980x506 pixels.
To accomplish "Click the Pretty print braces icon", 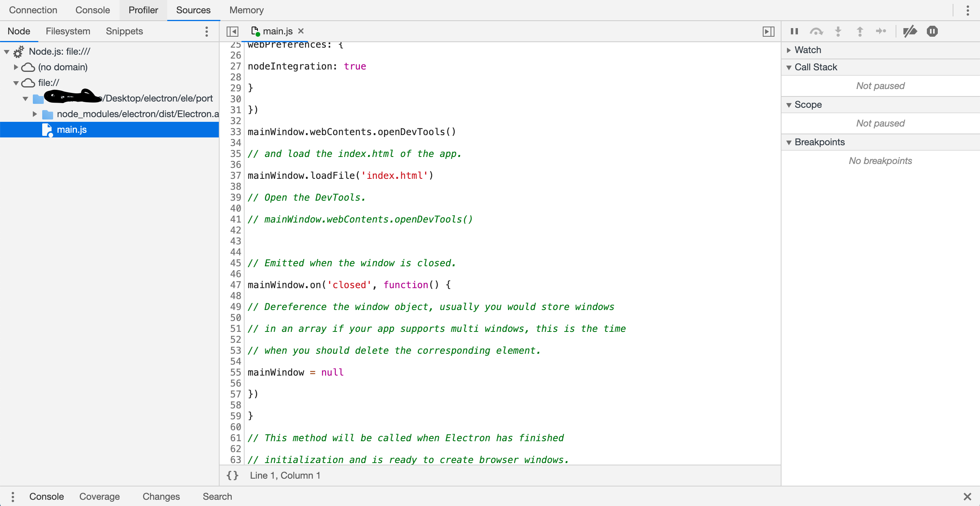I will [232, 475].
